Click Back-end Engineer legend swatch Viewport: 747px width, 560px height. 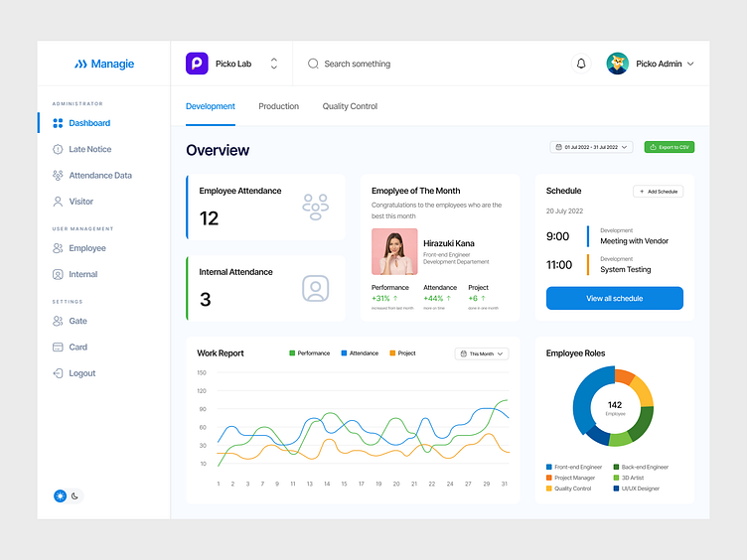point(616,467)
